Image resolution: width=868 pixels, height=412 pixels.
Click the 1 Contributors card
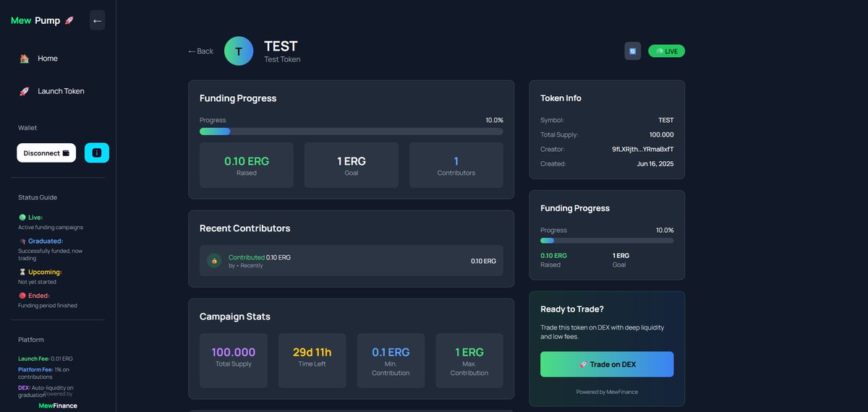456,166
